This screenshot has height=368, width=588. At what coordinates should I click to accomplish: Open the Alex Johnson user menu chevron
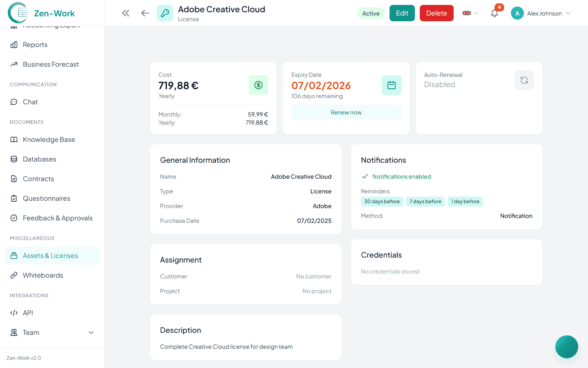pos(568,13)
